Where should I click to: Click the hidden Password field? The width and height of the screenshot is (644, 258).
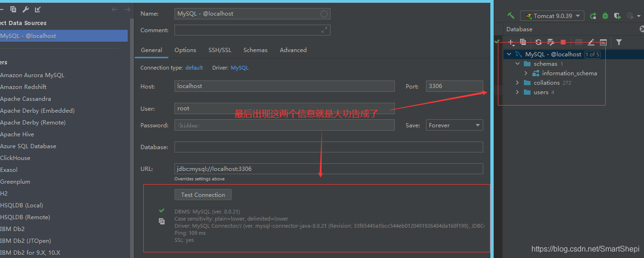pos(284,125)
